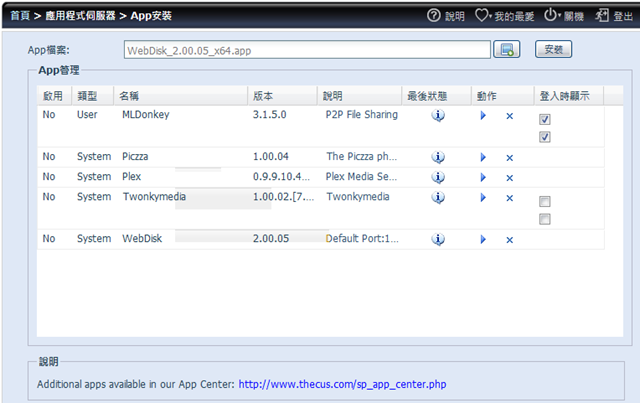Open the file browse icon beside App file field

pos(507,49)
